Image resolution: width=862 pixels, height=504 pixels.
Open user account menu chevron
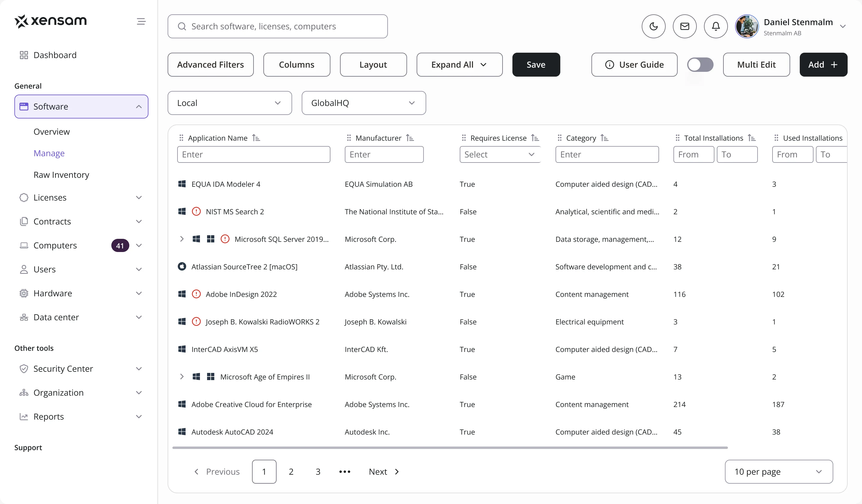[843, 26]
